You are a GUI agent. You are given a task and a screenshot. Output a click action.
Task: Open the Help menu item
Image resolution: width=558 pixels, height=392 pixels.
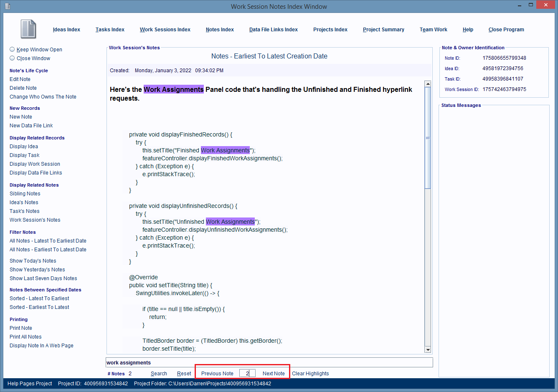pos(468,30)
